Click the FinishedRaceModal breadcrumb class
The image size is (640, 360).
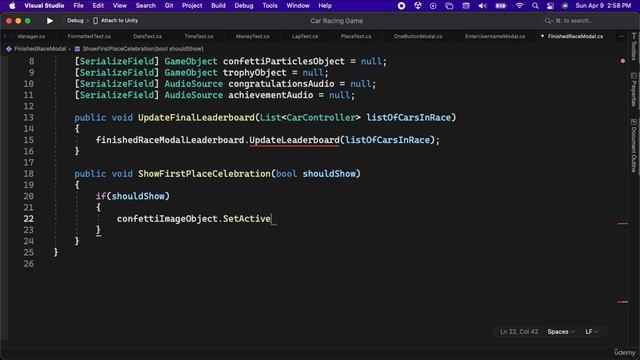(40, 49)
